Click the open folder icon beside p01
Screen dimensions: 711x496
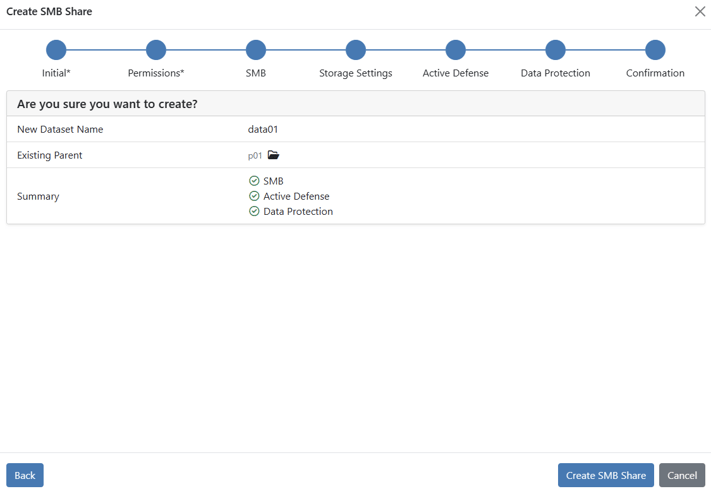[273, 156]
